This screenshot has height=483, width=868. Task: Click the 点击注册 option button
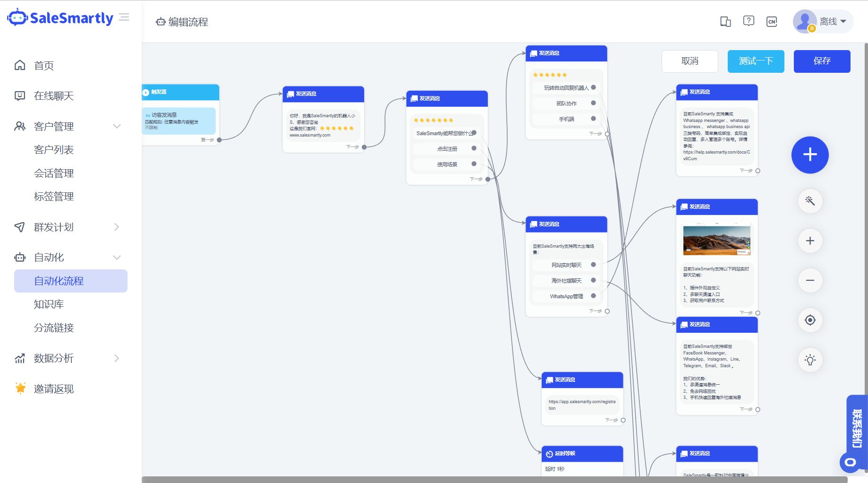coord(447,149)
